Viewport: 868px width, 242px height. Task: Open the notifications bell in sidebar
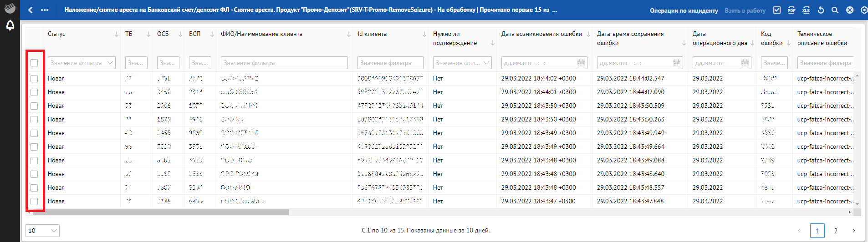10,25
